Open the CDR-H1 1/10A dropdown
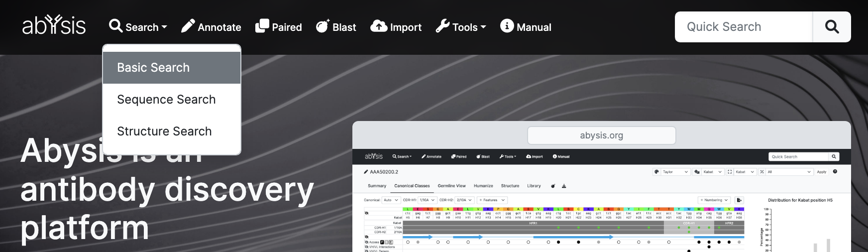The width and height of the screenshot is (868, 252). [x=428, y=200]
